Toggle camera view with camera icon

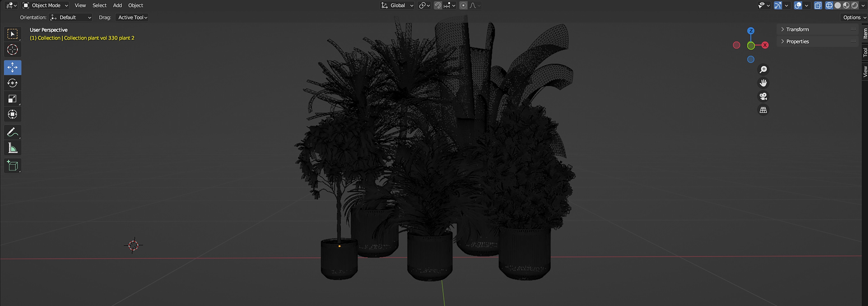coord(763,96)
